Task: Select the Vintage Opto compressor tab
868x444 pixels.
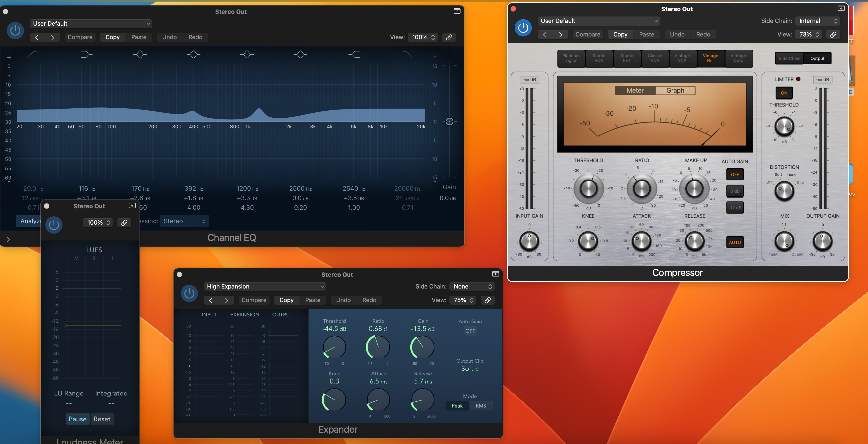Action: 738,58
